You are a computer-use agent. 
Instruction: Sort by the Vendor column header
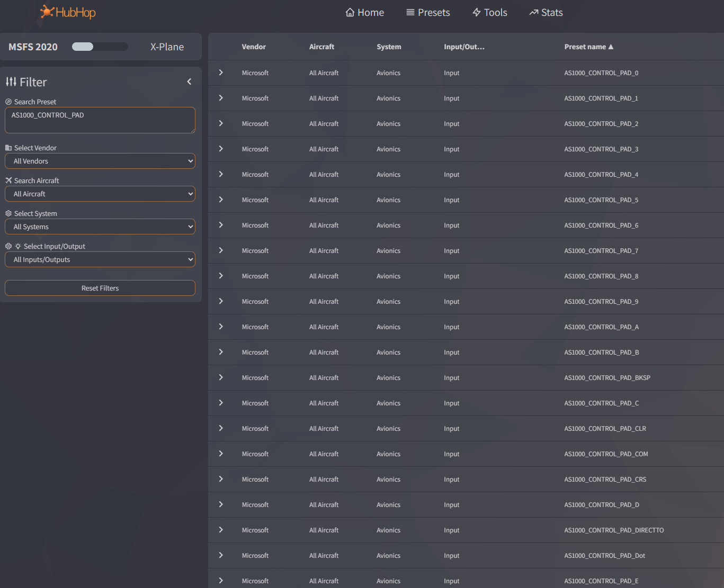click(x=254, y=47)
